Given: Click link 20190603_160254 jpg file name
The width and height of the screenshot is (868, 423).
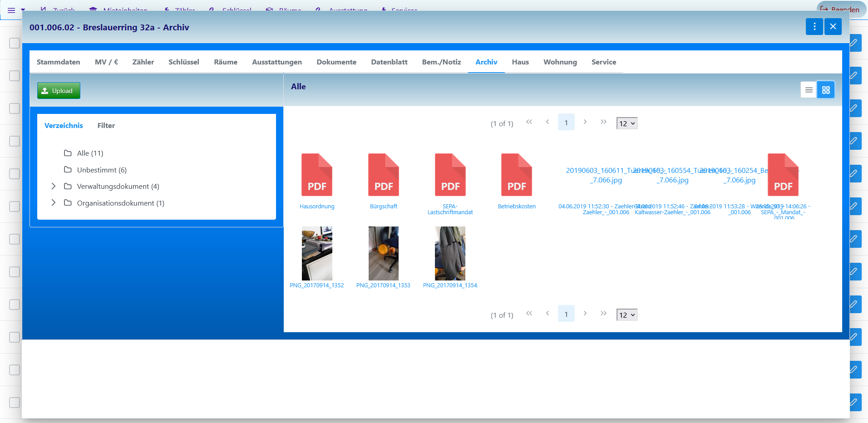Looking at the screenshot, I should (x=739, y=175).
